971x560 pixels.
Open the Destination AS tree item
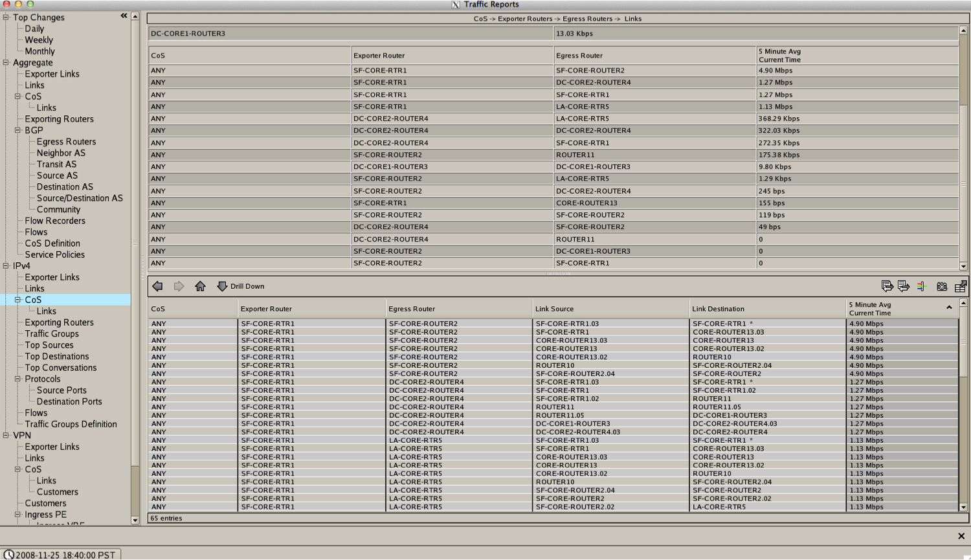coord(65,187)
